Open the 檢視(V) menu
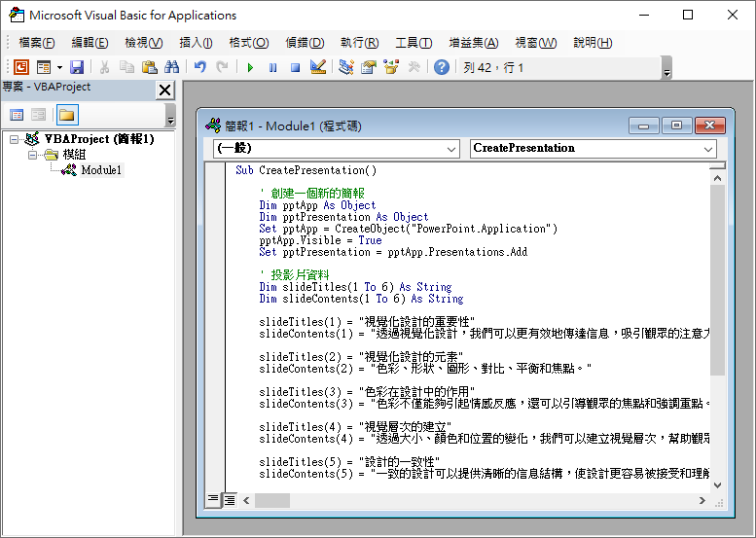This screenshot has height=538, width=756. tap(144, 43)
